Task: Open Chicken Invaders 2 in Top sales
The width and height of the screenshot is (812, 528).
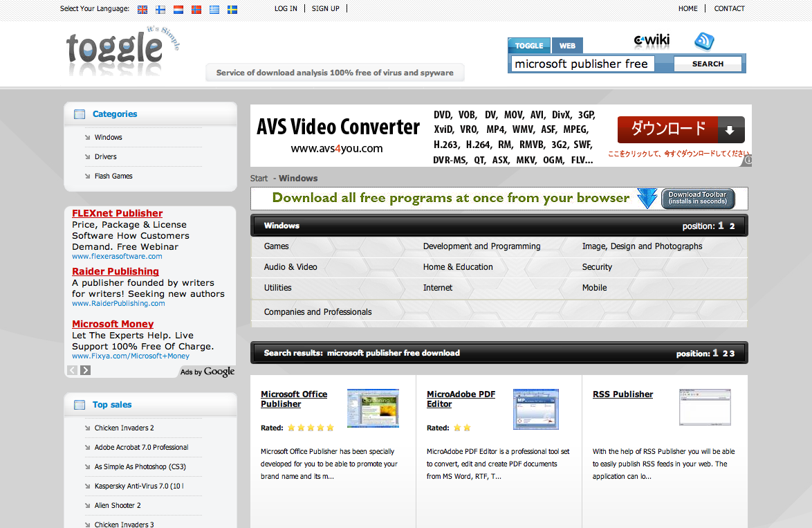Action: pos(124,428)
